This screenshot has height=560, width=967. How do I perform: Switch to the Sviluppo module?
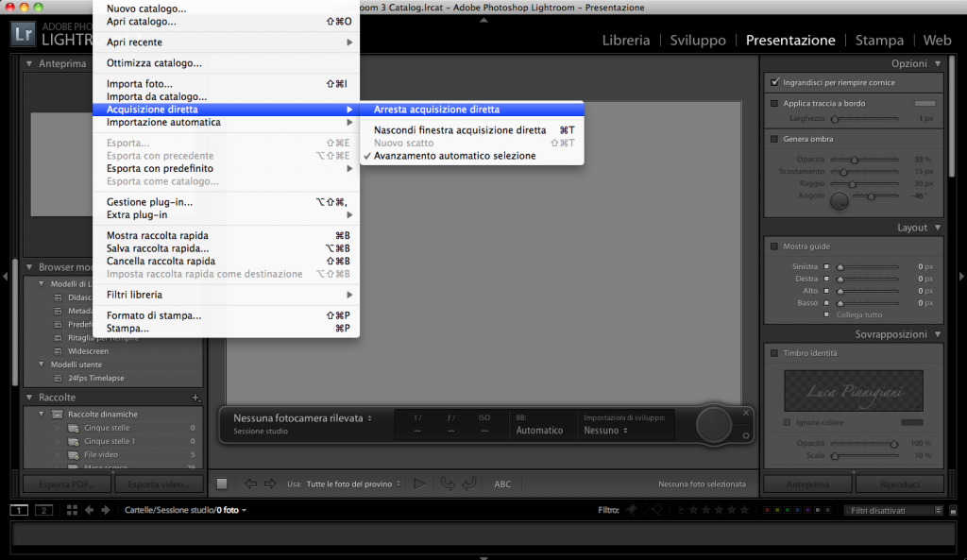coord(698,40)
